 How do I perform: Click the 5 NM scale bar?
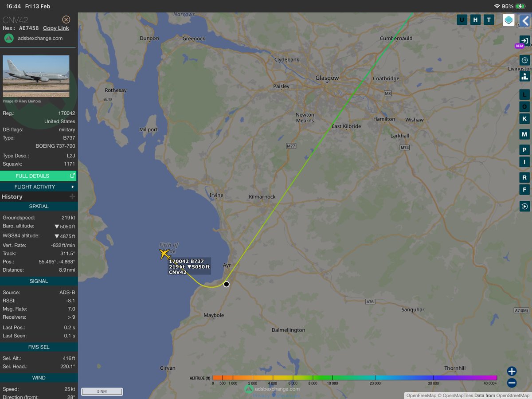click(102, 391)
